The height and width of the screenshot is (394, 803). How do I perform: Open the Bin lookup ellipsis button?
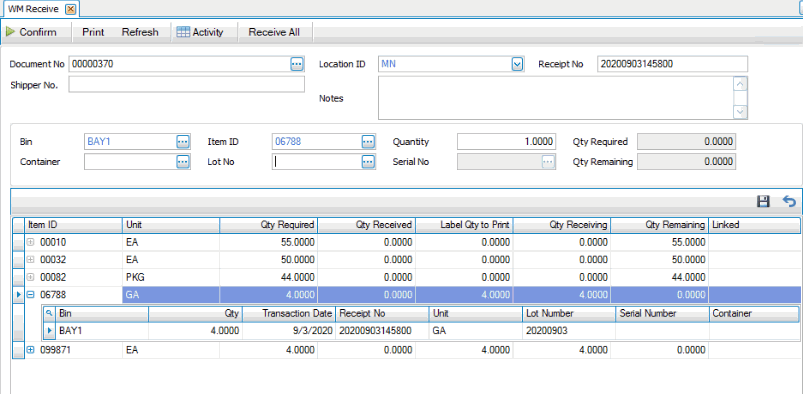point(183,141)
